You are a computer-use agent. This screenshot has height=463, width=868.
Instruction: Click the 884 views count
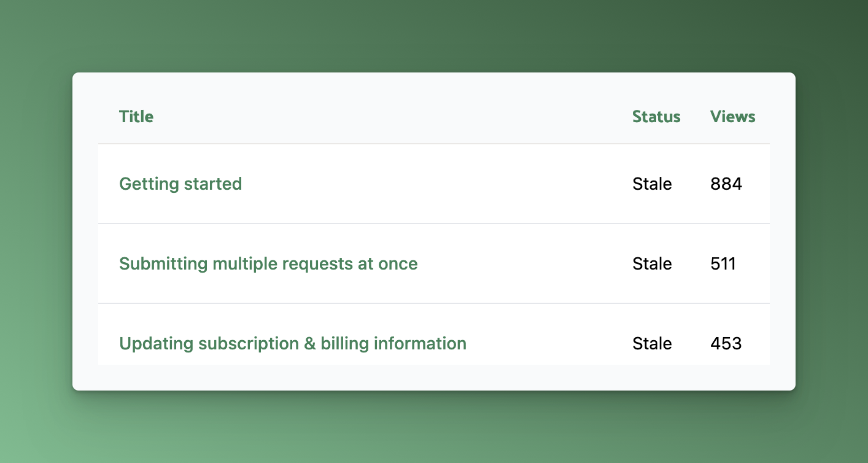(726, 184)
